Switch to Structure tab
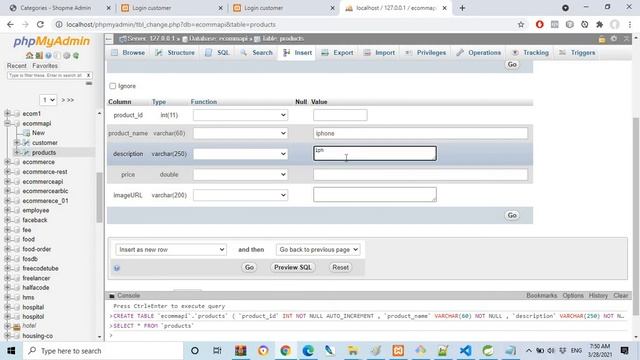This screenshot has width=640, height=360. pos(175,53)
